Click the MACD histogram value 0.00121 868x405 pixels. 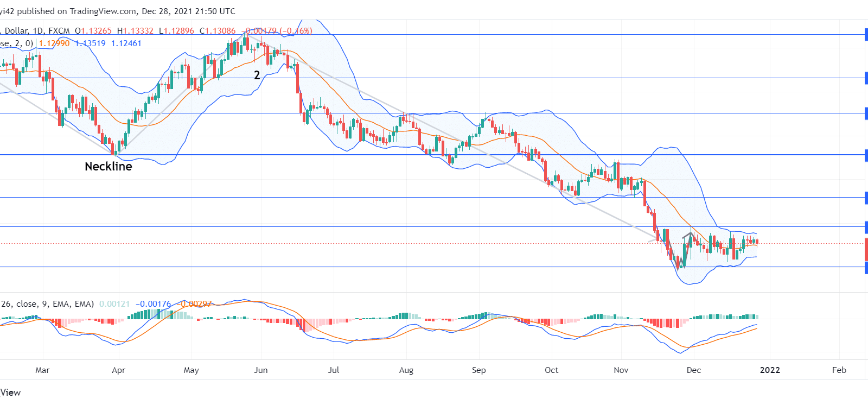(x=114, y=304)
